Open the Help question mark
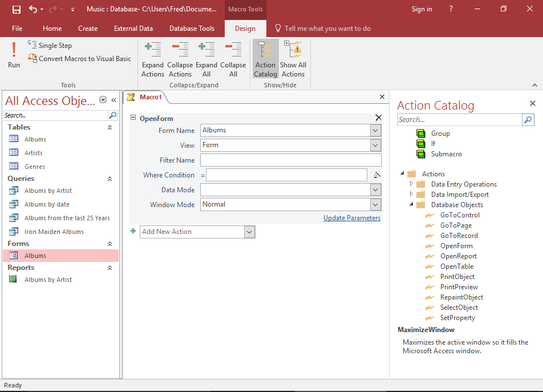 click(x=451, y=9)
